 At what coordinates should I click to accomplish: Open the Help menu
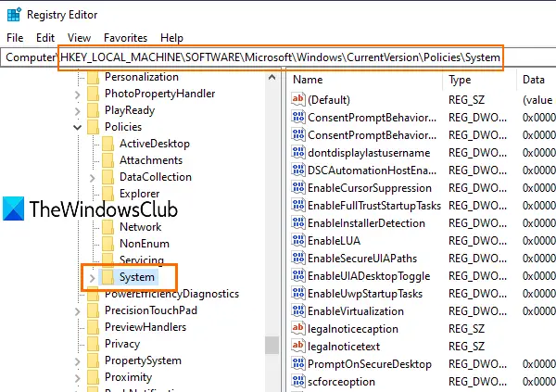click(x=171, y=38)
